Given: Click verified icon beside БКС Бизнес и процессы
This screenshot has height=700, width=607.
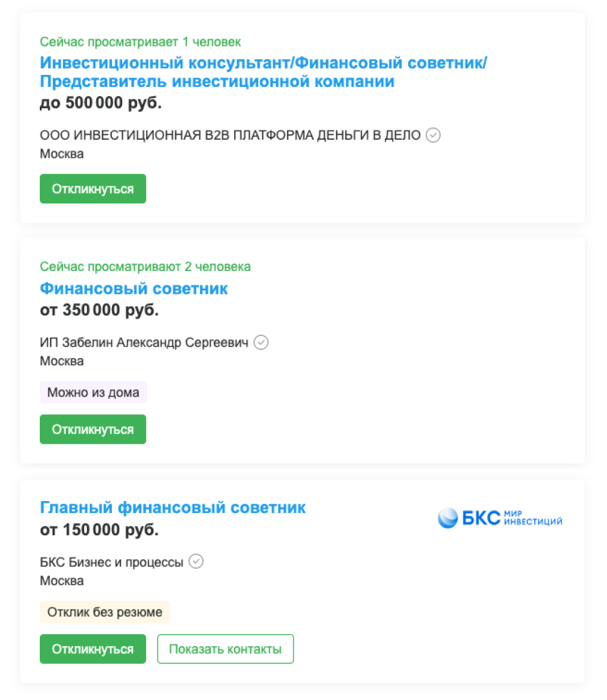Looking at the screenshot, I should coord(196,562).
